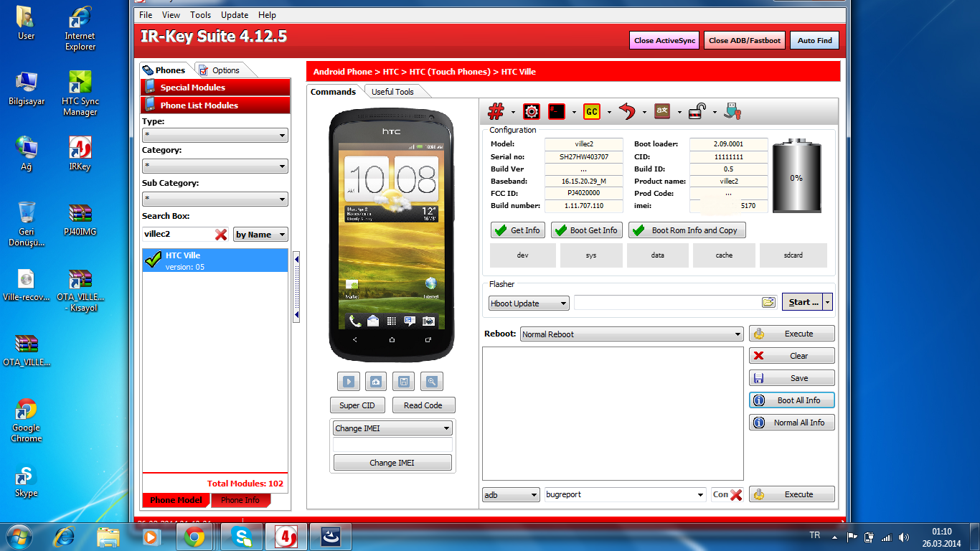Click the Get Info button
Image resolution: width=980 pixels, height=551 pixels.
click(x=517, y=230)
